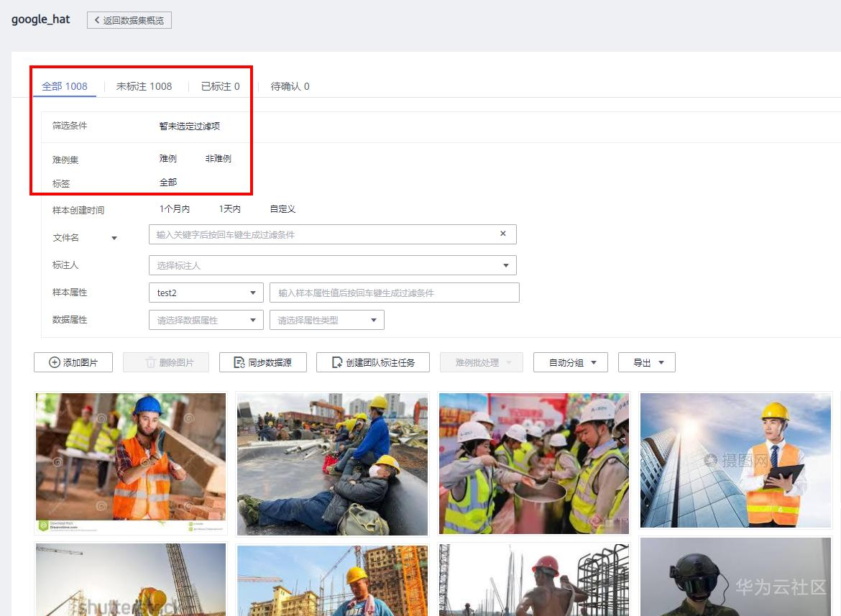Select the 难例 filter option
The width and height of the screenshot is (841, 616).
[168, 159]
